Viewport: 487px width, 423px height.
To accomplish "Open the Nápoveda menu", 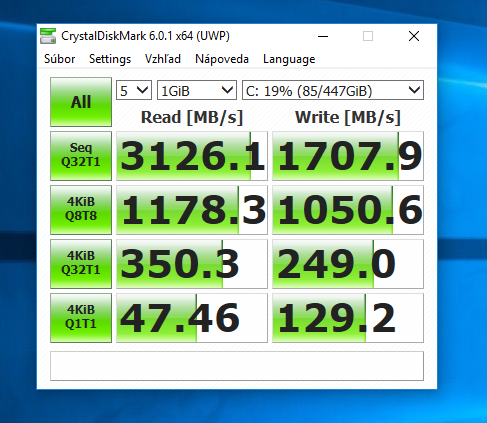I will 222,59.
